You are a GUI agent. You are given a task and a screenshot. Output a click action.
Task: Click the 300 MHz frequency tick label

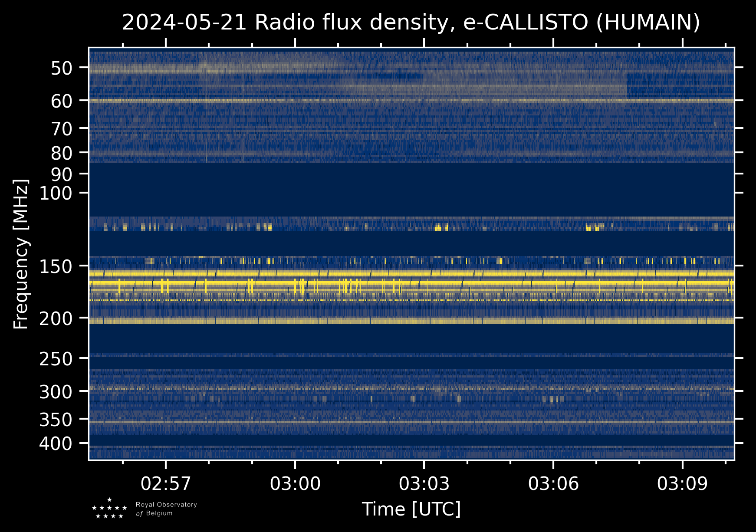56,392
